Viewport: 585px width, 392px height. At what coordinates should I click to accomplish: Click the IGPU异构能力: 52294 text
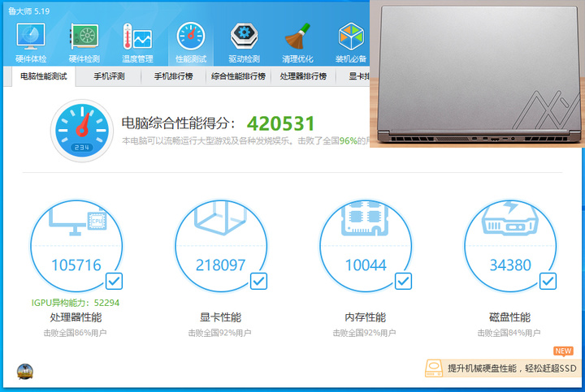[76, 303]
